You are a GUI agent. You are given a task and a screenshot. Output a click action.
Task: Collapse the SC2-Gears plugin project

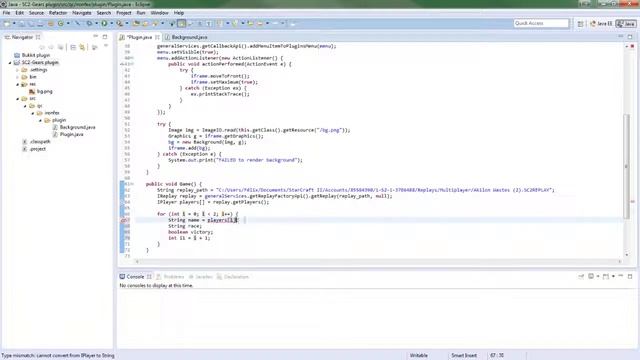coord(10,62)
